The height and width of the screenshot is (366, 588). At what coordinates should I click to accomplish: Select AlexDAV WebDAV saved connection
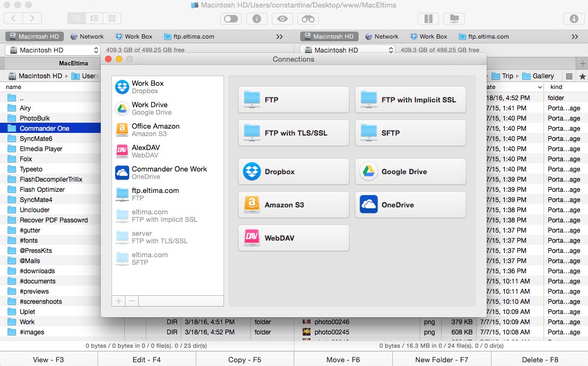pos(168,151)
